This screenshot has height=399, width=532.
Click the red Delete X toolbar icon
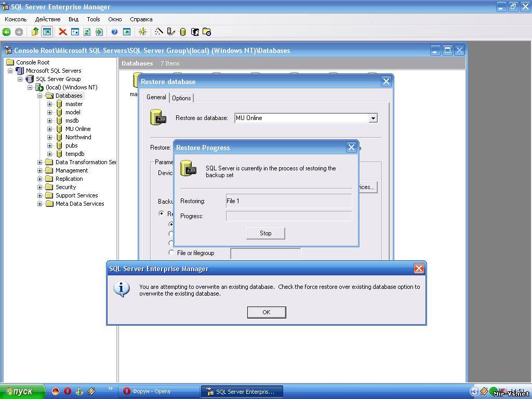(63, 32)
